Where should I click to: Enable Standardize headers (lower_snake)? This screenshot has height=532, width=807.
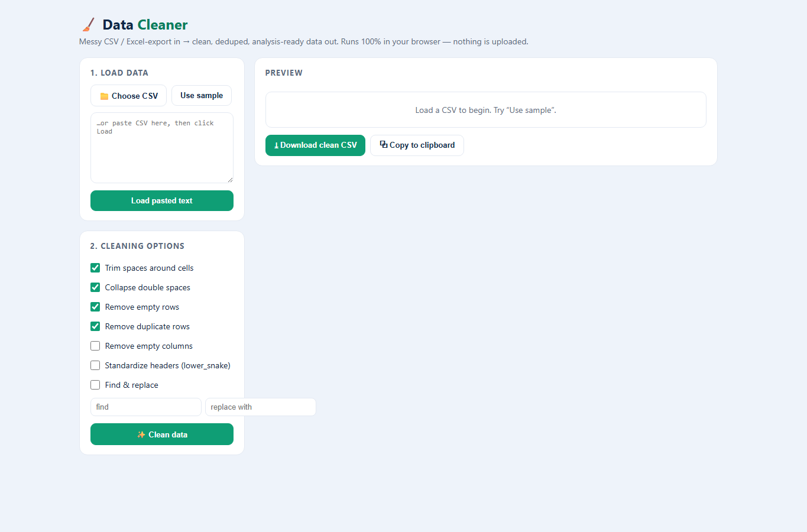pos(95,365)
